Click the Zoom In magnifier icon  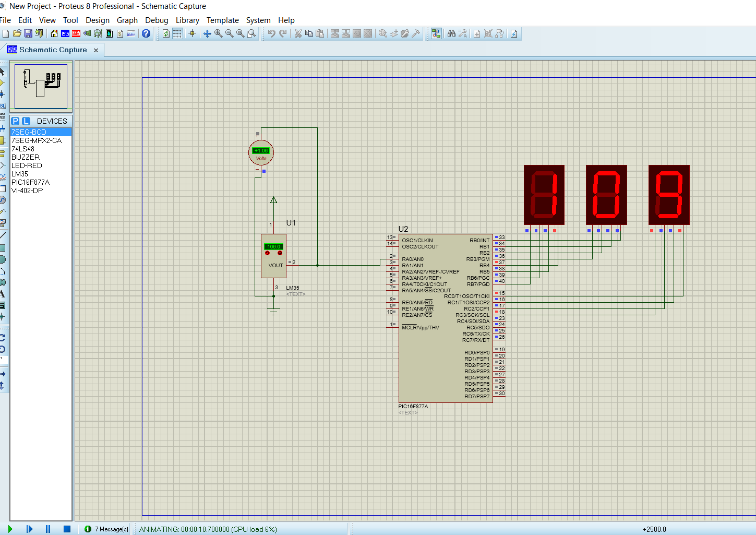point(218,33)
